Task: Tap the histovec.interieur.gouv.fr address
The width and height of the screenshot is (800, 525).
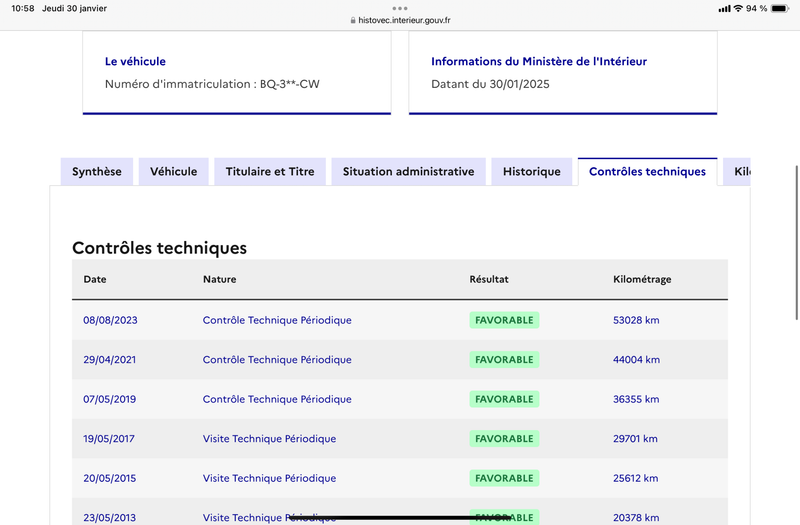Action: pos(404,20)
